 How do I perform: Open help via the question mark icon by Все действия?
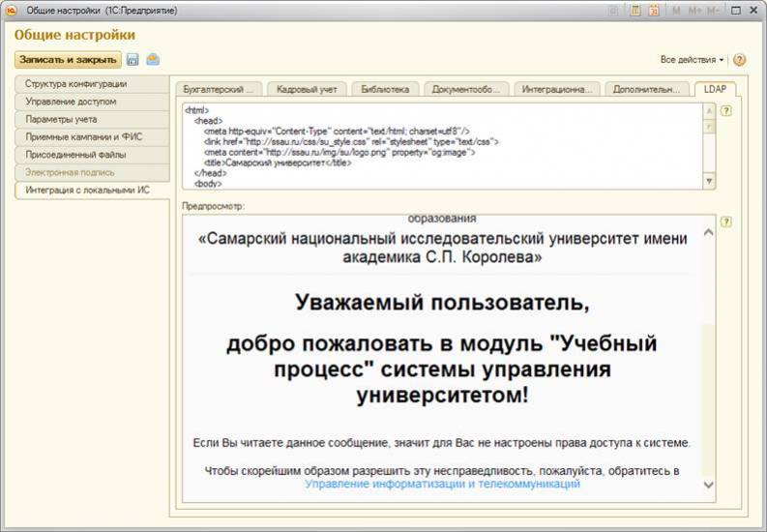pos(740,60)
